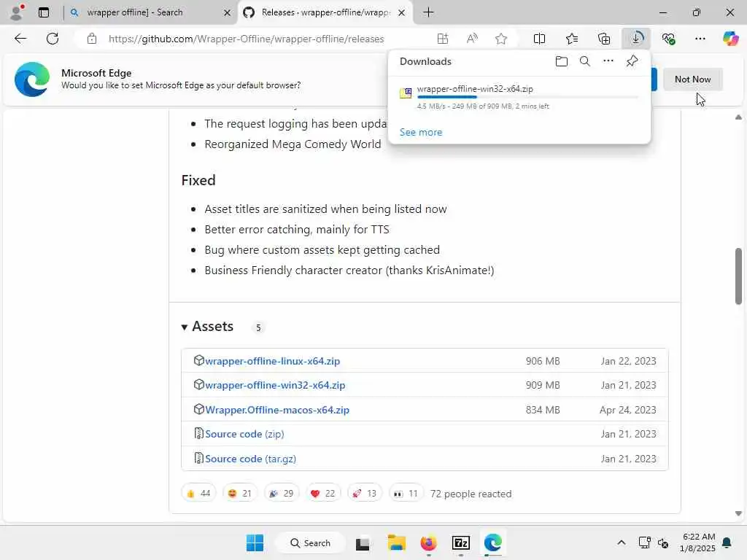Download wrapper-offline-linux-x64.zip
Image resolution: width=747 pixels, height=560 pixels.
click(273, 361)
